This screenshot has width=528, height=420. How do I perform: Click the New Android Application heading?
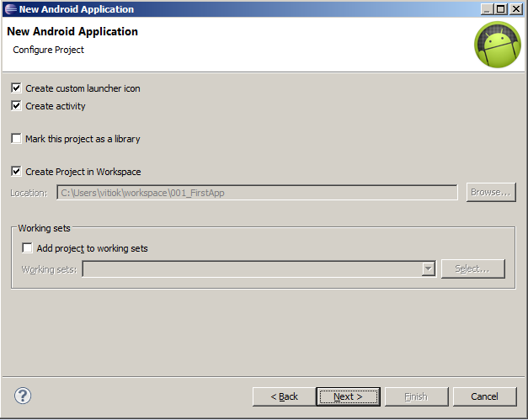(72, 31)
